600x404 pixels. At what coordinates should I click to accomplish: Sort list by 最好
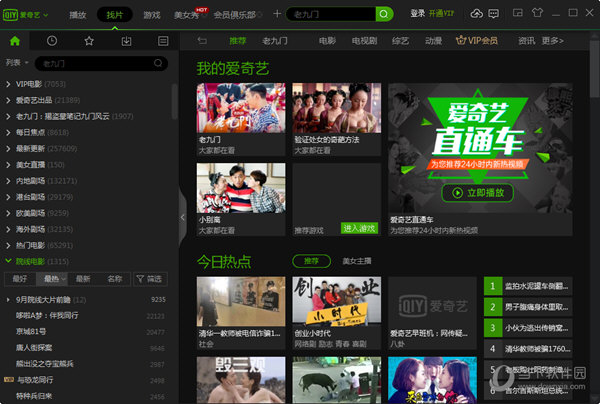click(x=20, y=279)
